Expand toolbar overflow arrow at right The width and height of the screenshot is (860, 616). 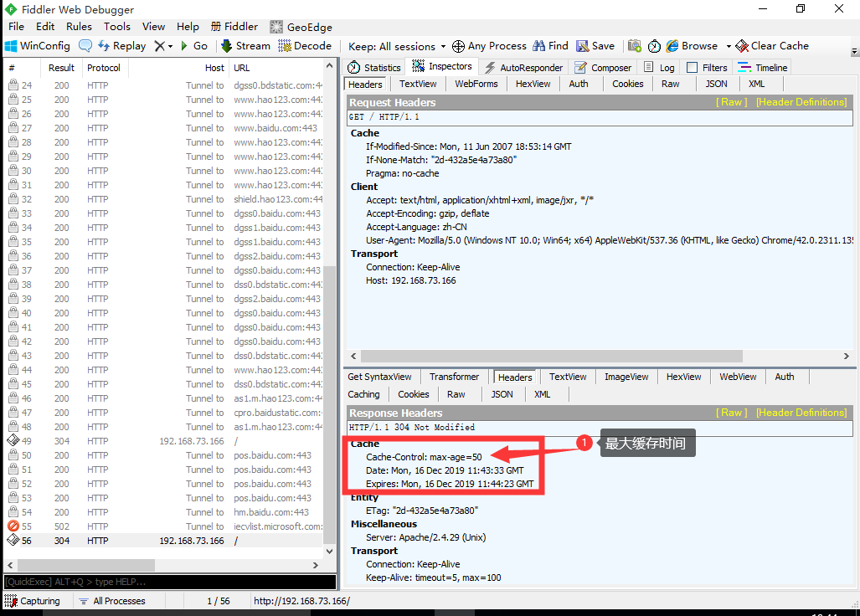pyautogui.click(x=854, y=52)
